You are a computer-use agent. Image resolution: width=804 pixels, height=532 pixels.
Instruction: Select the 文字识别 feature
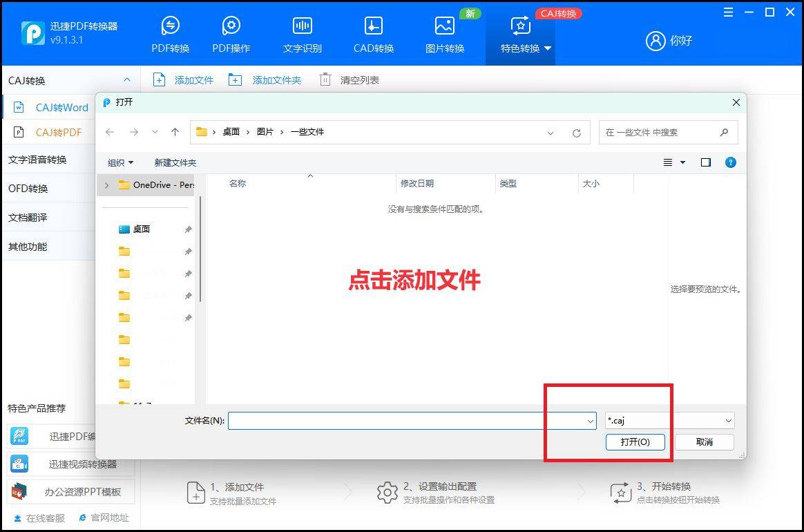click(302, 32)
